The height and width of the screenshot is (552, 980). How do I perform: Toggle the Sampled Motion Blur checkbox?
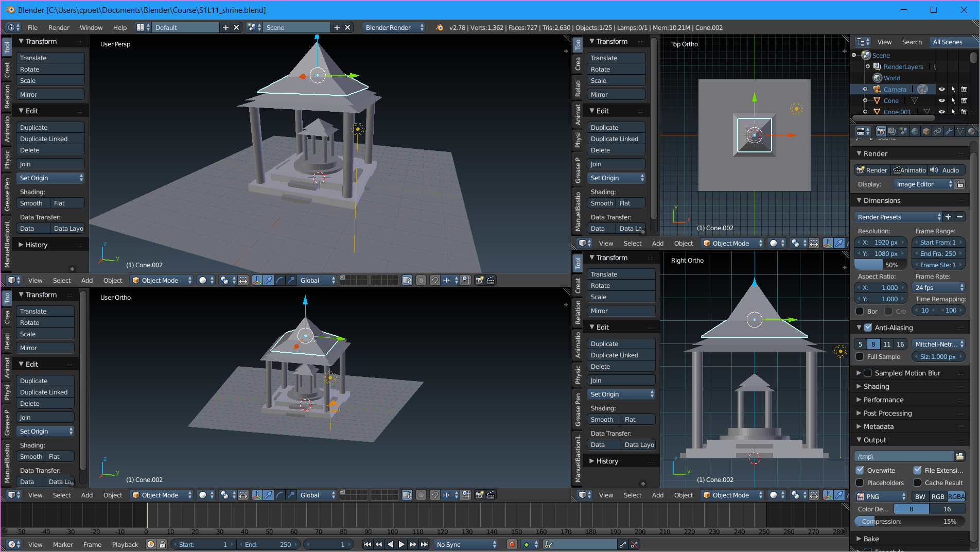[868, 373]
